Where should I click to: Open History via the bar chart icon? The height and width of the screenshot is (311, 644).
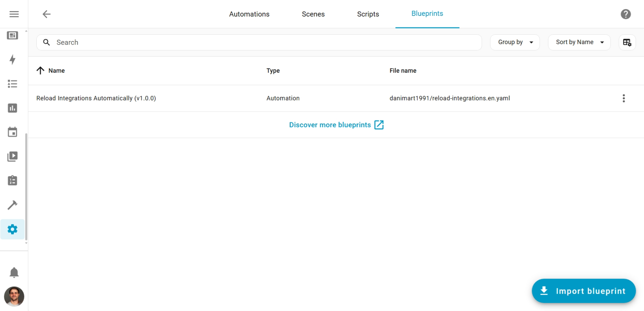(13, 108)
